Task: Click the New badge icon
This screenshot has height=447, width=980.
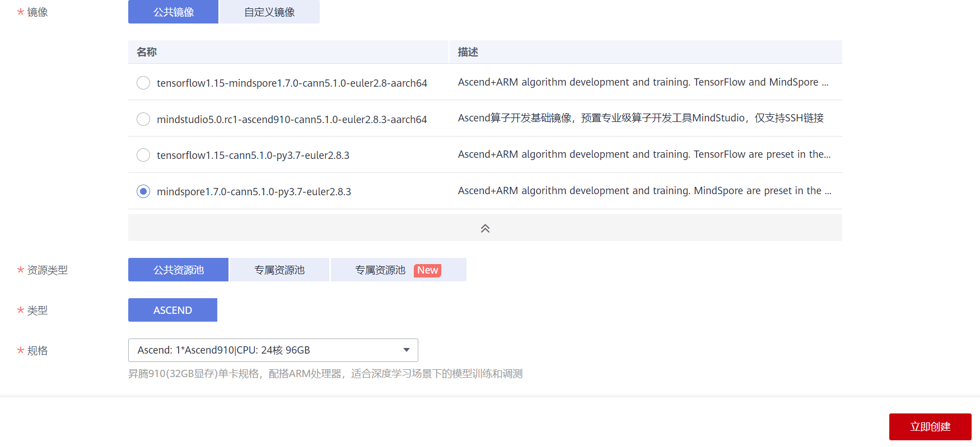Action: pos(428,270)
